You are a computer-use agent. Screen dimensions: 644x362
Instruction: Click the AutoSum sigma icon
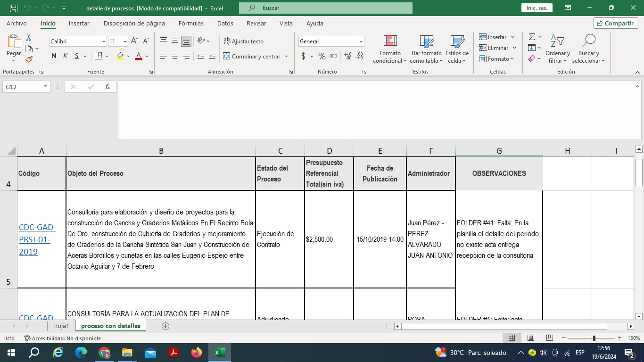532,37
